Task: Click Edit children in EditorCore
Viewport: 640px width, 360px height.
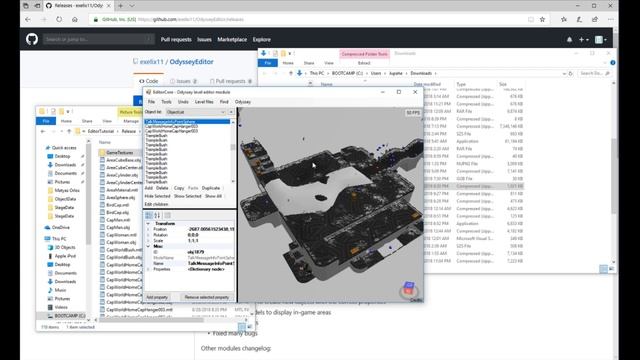Action: (156, 204)
